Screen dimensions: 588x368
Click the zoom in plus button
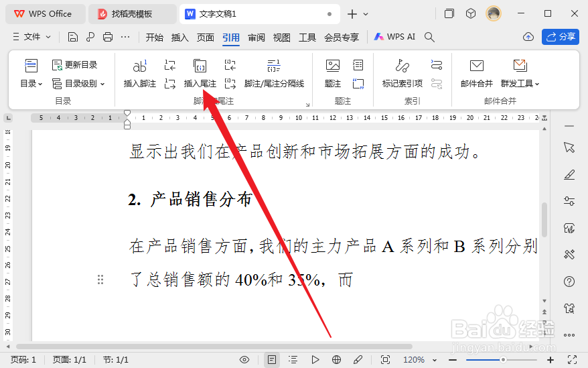click(550, 360)
